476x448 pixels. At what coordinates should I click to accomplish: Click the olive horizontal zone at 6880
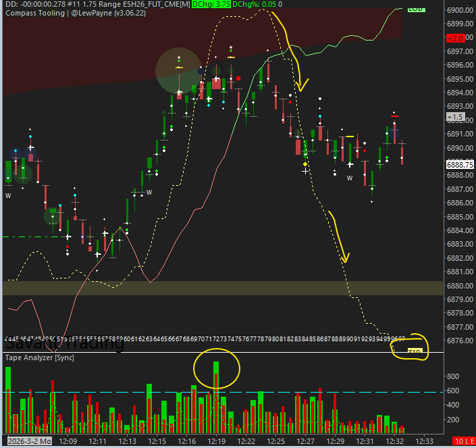pyautogui.click(x=223, y=288)
